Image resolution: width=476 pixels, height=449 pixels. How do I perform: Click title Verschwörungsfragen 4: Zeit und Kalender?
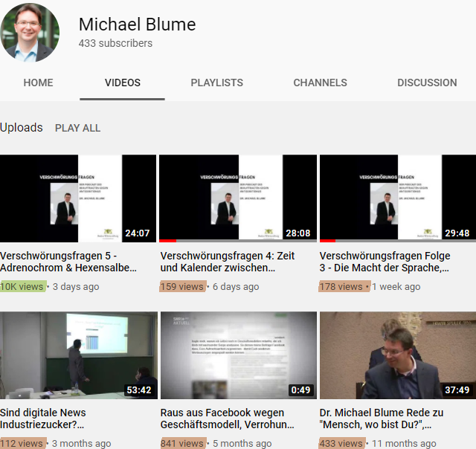[228, 262]
